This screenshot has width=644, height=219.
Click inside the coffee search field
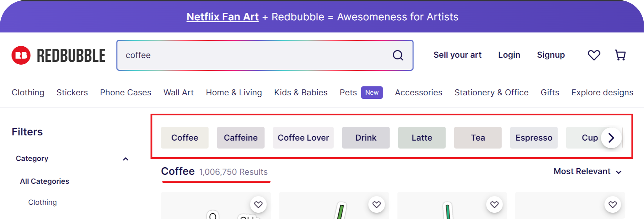click(x=242, y=55)
